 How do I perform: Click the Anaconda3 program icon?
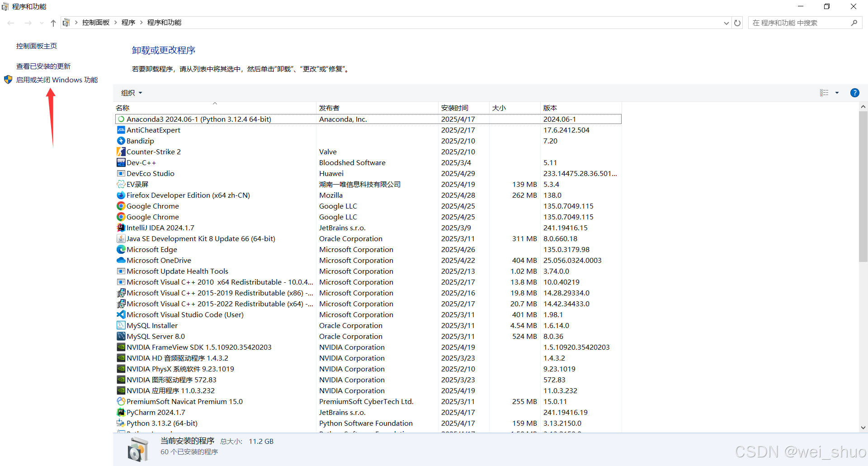(x=121, y=119)
